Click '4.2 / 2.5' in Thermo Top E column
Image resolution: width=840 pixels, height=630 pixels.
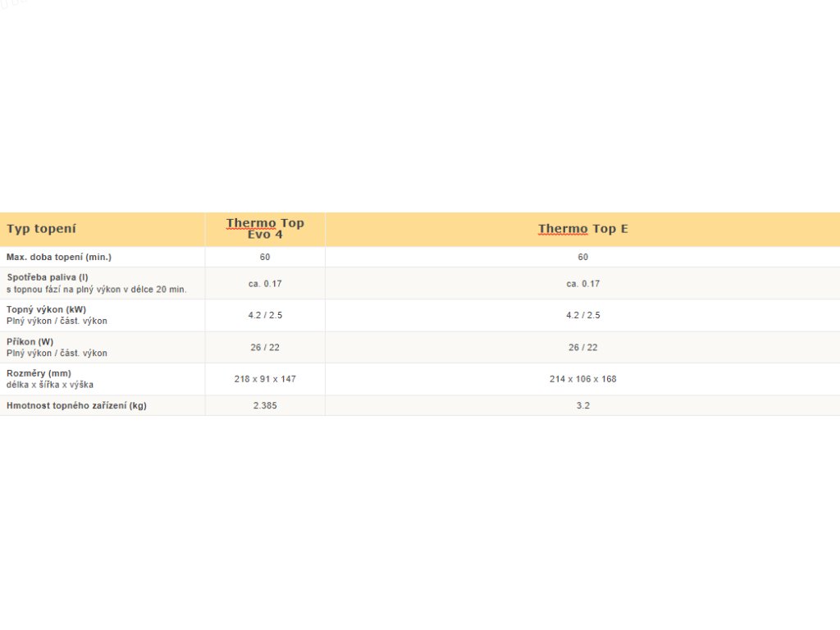point(583,316)
